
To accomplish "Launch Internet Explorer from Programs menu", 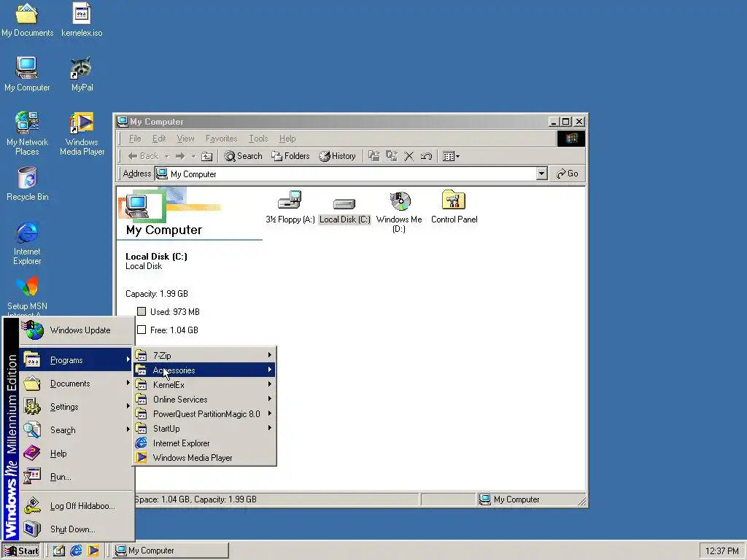I will pyautogui.click(x=204, y=443).
